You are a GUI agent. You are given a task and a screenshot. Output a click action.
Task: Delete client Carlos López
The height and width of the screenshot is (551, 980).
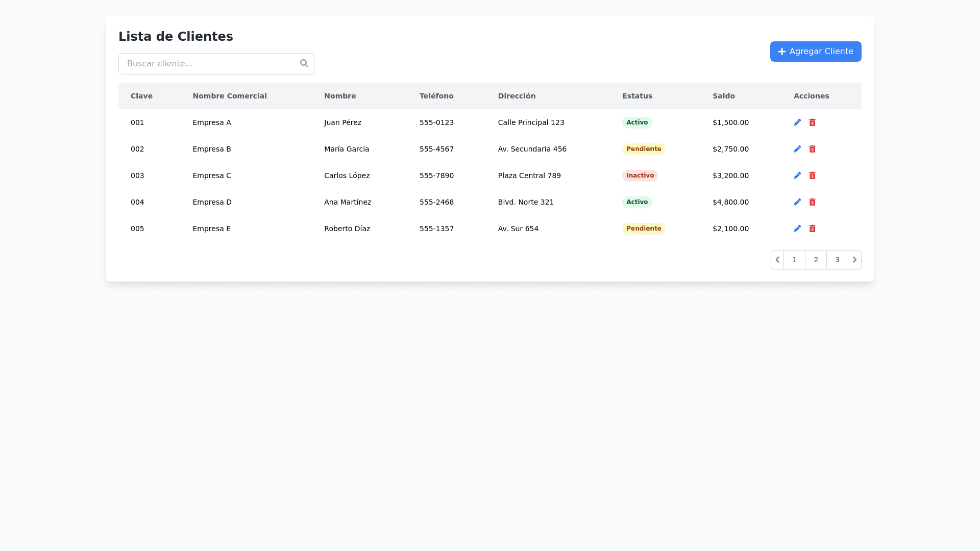coord(812,176)
